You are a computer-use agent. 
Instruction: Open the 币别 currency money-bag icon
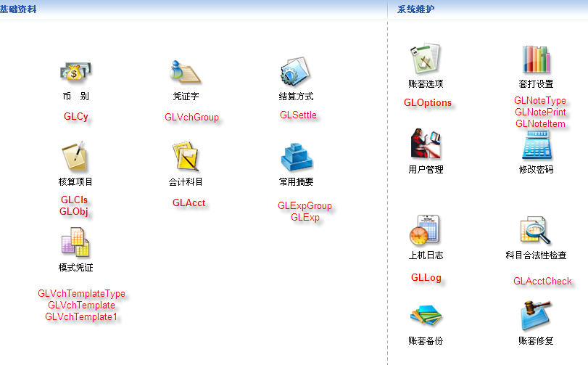coord(75,72)
